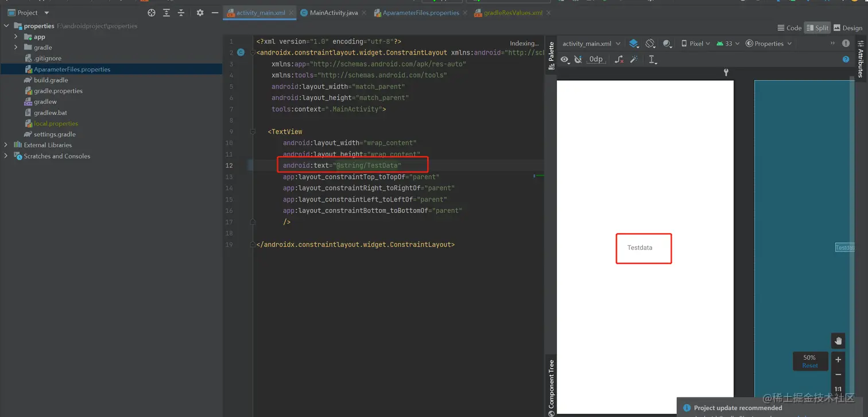
Task: Switch editor to Split view mode
Action: point(817,28)
